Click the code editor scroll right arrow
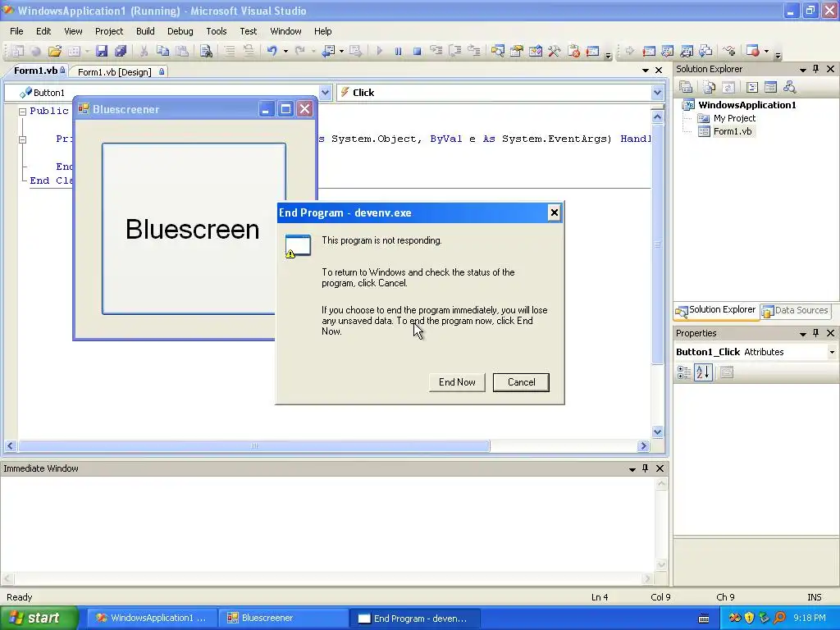 click(x=643, y=445)
